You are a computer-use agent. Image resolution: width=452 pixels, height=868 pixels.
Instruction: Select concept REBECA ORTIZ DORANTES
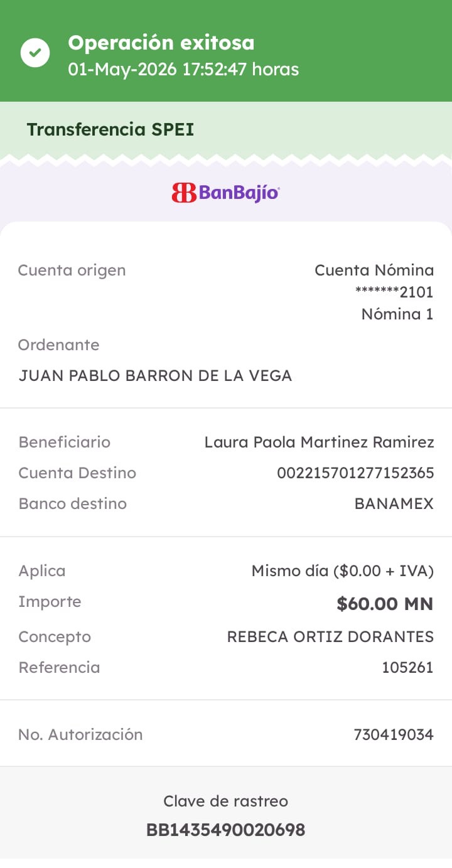330,637
